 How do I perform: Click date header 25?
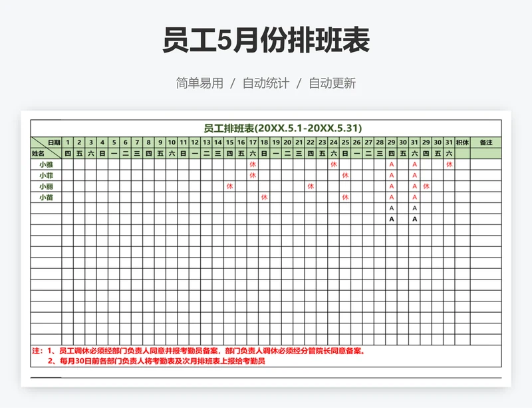(x=345, y=142)
